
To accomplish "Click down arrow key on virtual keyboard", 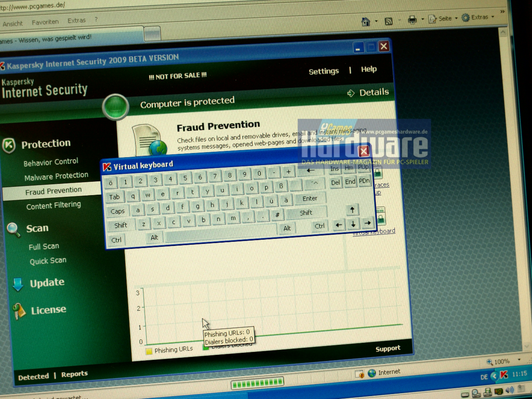I will pyautogui.click(x=353, y=224).
